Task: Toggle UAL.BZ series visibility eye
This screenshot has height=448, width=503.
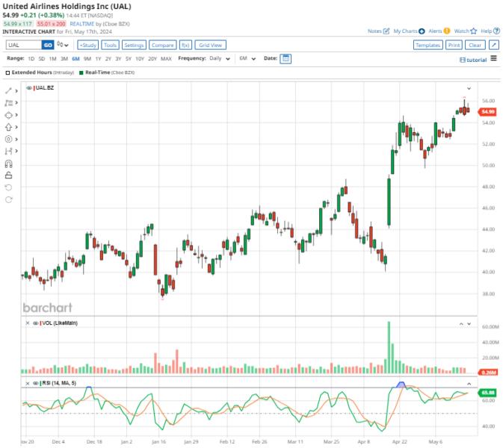Action: point(29,88)
